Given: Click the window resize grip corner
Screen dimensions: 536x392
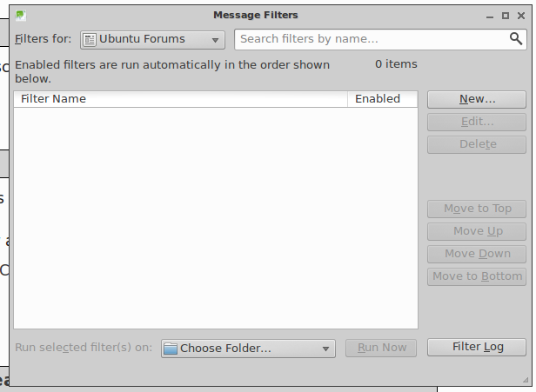Looking at the screenshot, I should (x=526, y=380).
